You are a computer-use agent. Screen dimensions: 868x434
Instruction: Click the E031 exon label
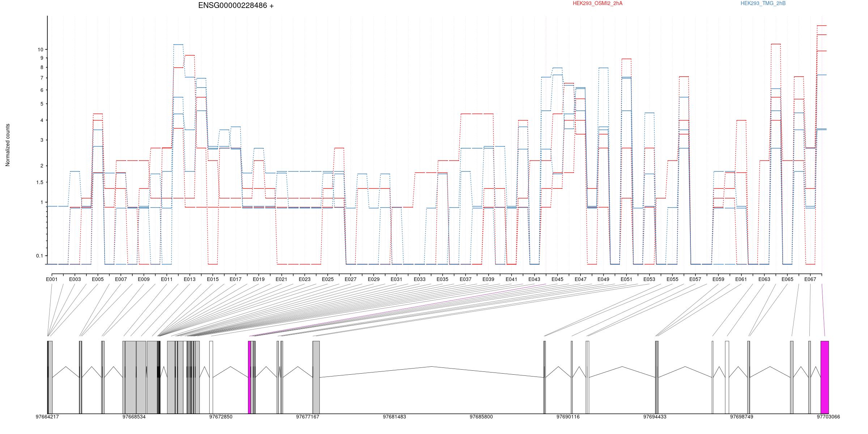[396, 280]
